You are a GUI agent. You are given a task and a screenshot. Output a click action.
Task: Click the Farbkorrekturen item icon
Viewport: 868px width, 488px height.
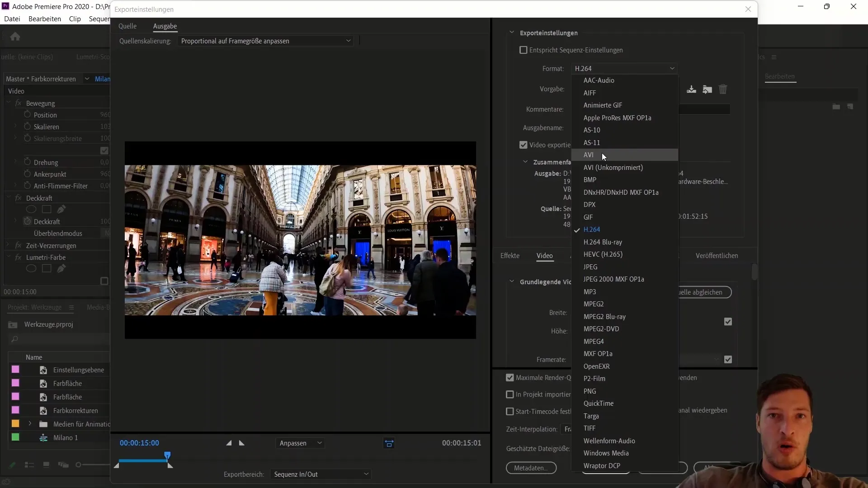(43, 411)
